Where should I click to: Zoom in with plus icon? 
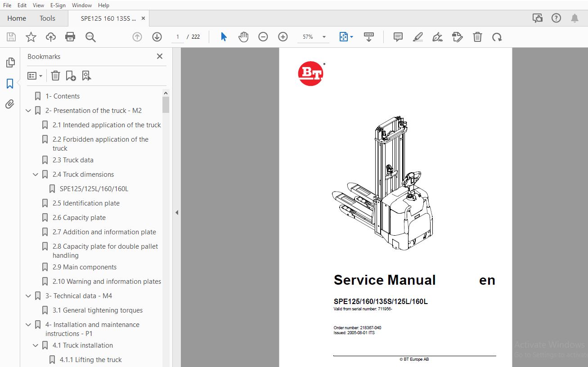coord(283,37)
